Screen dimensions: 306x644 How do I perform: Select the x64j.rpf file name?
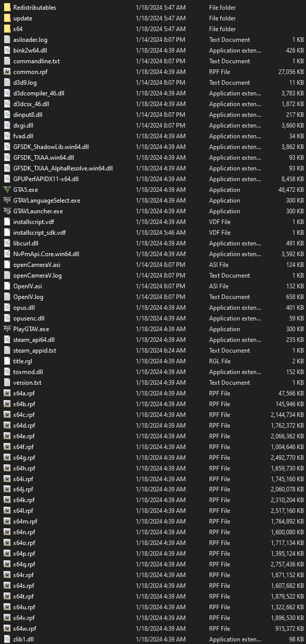[23, 490]
